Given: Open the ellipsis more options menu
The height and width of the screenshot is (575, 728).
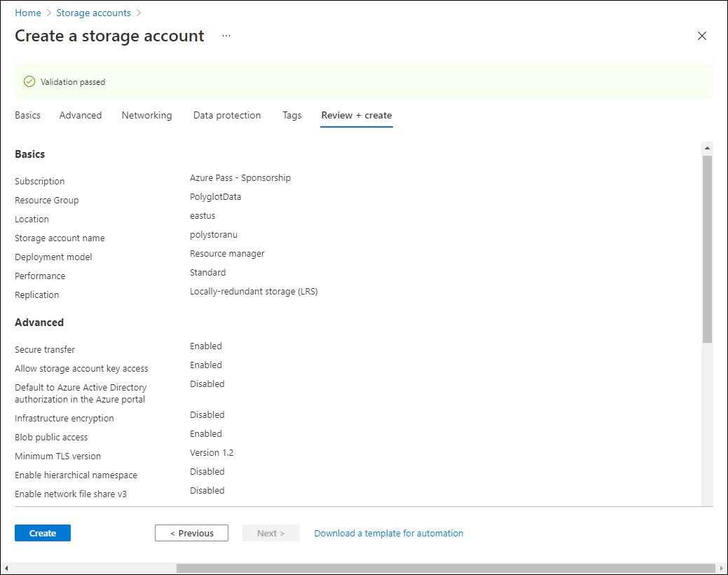Looking at the screenshot, I should pyautogui.click(x=226, y=36).
